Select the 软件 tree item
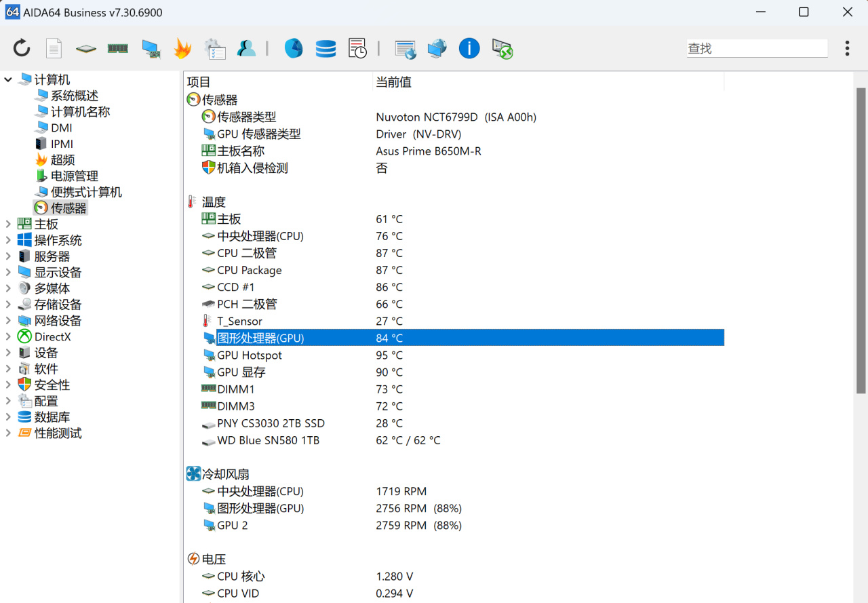Screen dimensions: 868x603 point(46,368)
